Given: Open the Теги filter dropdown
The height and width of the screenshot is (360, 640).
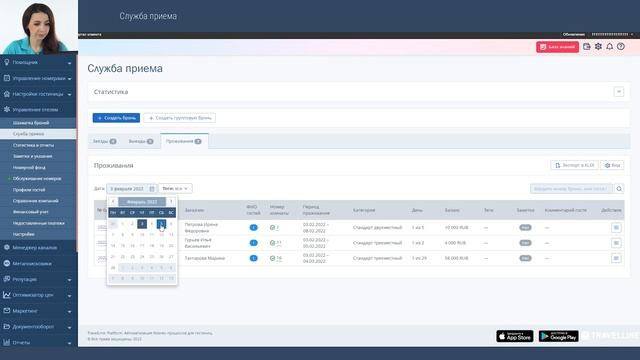Looking at the screenshot, I should point(175,189).
